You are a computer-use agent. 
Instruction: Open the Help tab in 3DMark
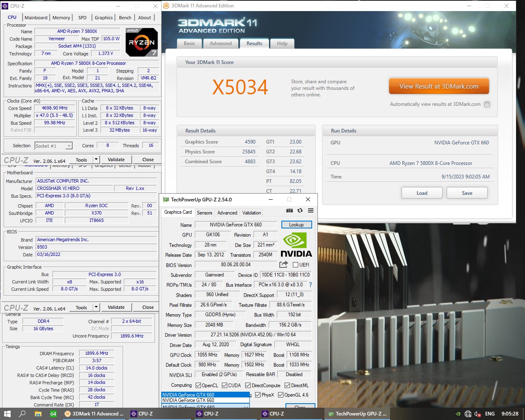(x=282, y=43)
